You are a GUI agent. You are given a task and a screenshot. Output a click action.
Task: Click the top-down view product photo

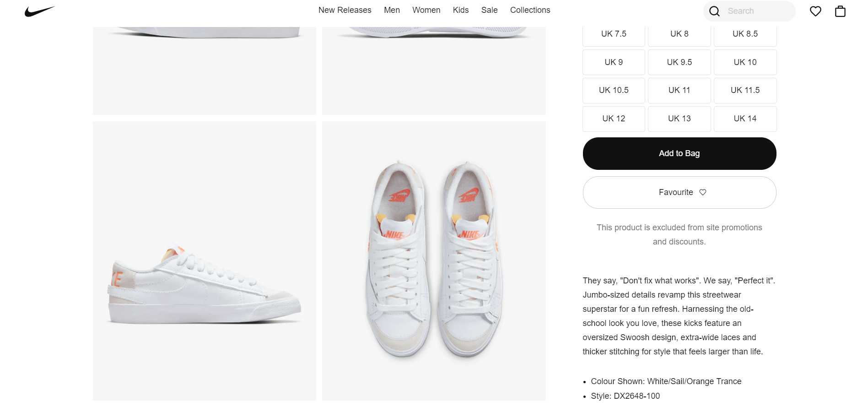click(434, 261)
